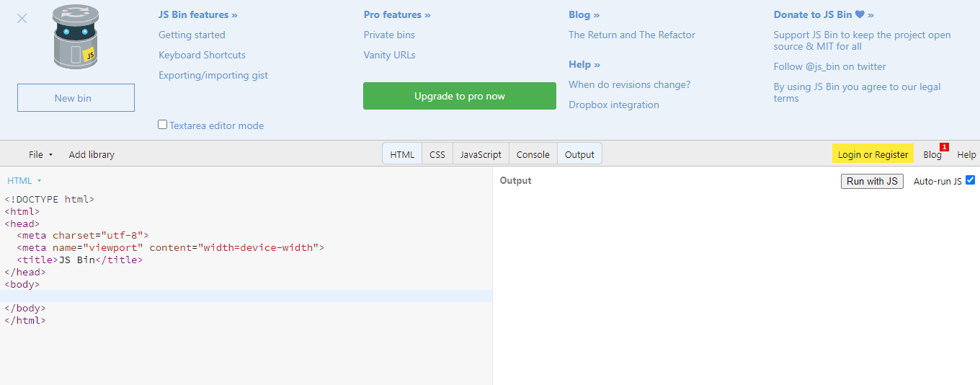Click the opening <body> tag line

tap(22, 284)
